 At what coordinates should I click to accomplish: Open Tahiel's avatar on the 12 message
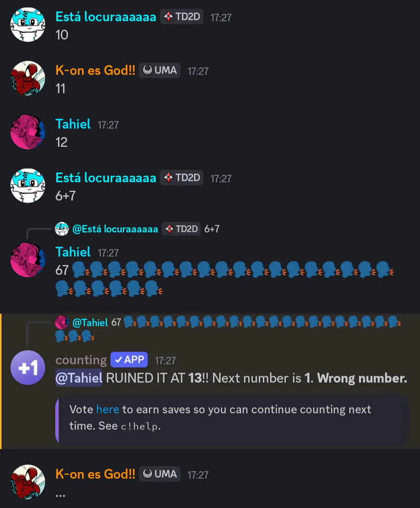[x=28, y=132]
